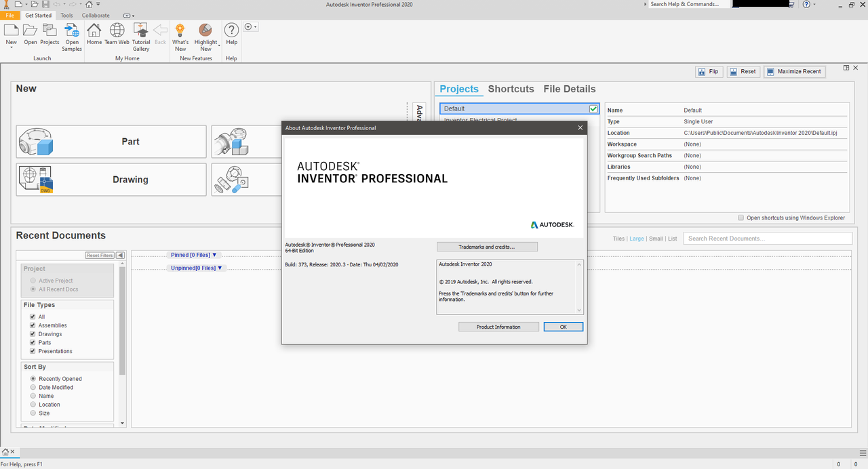Image resolution: width=868 pixels, height=469 pixels.
Task: Select Name sort option
Action: point(33,396)
